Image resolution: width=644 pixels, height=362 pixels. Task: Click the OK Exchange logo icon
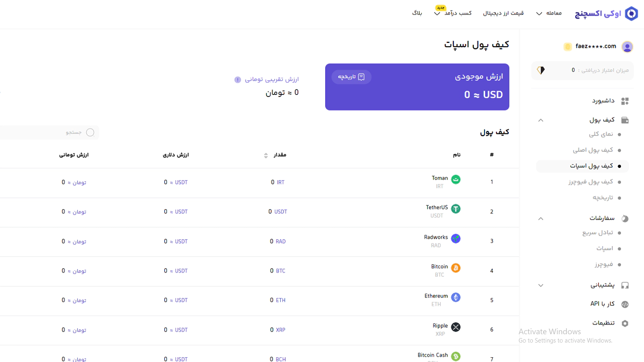point(631,13)
